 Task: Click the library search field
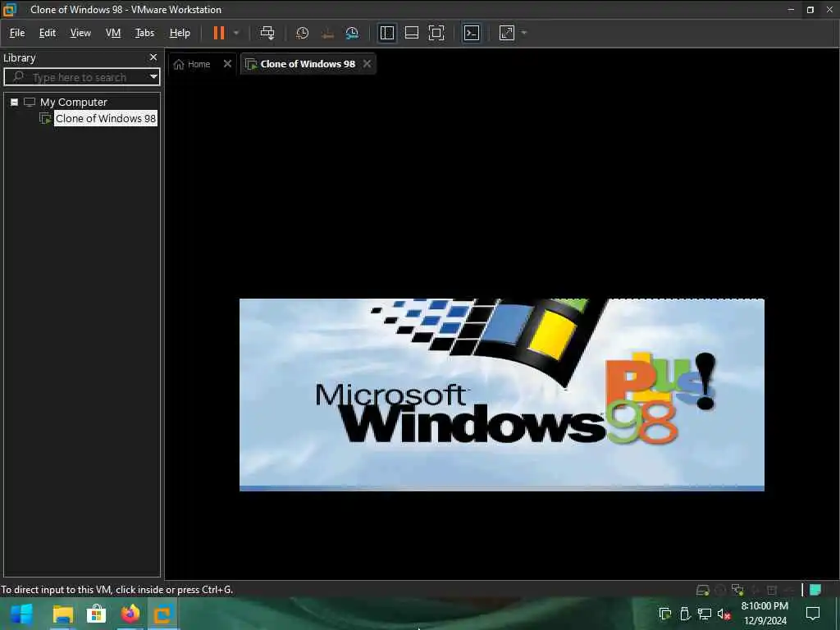pyautogui.click(x=80, y=77)
